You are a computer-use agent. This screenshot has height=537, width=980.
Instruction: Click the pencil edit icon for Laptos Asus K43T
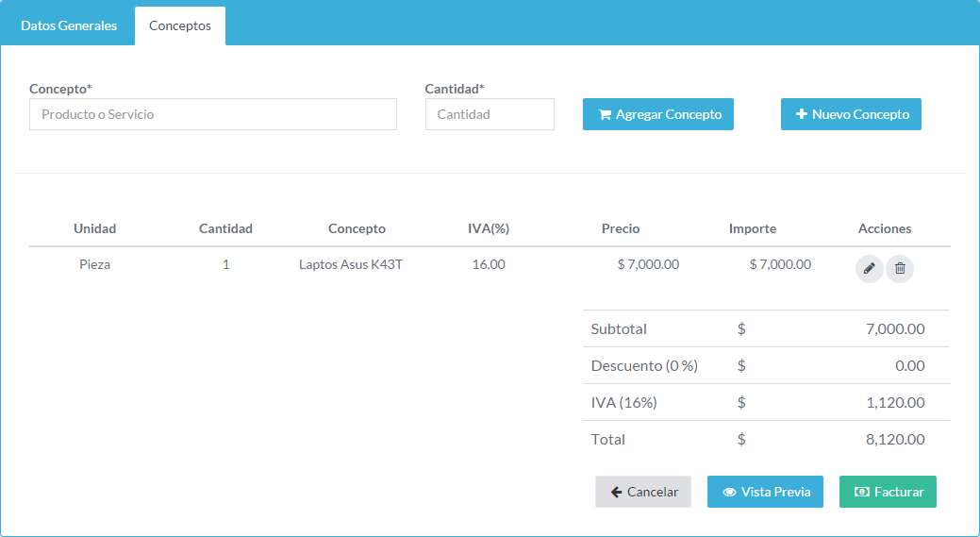(869, 269)
